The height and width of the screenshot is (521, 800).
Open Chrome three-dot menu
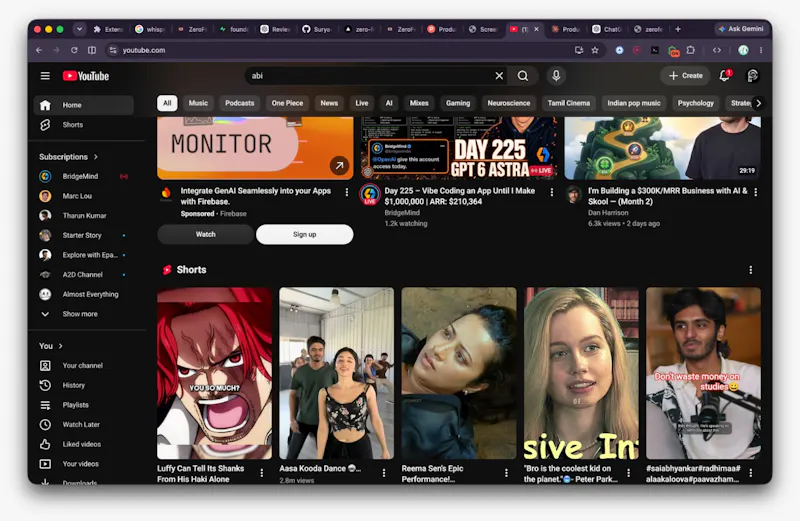761,50
